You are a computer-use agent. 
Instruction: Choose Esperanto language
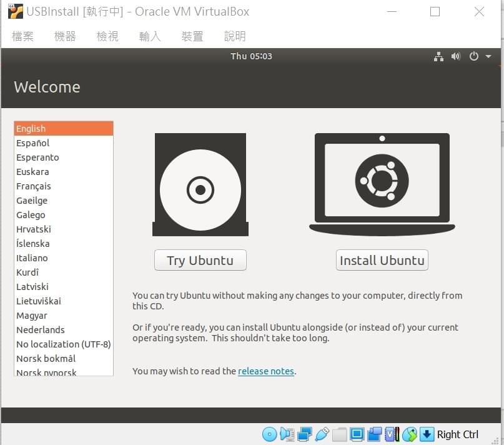(64, 157)
